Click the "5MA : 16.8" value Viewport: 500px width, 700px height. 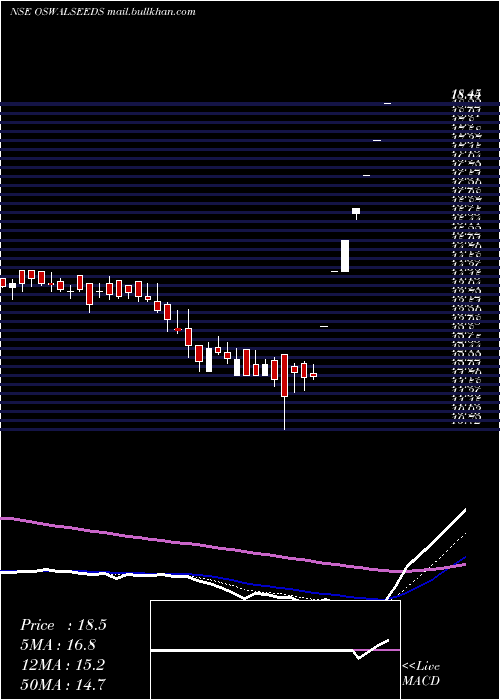[58, 645]
